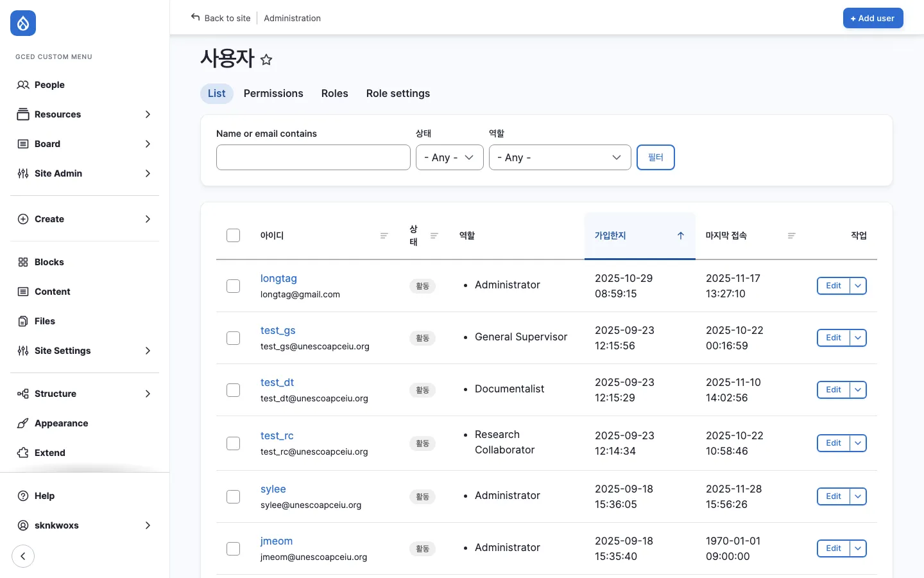This screenshot has width=924, height=578.
Task: Select the longtag user checkbox
Action: (233, 286)
